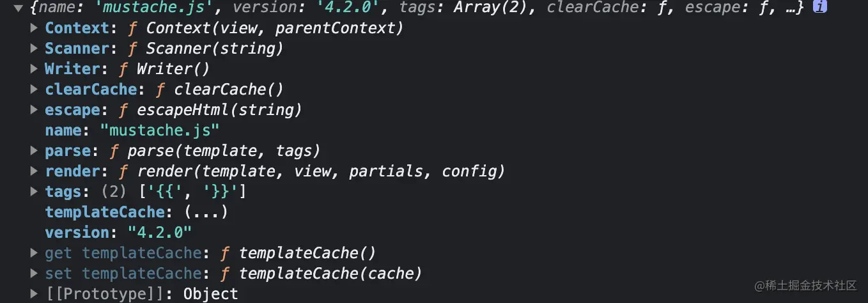Expand the tags array arrow
Image resolution: width=868 pixels, height=303 pixels.
click(x=35, y=192)
